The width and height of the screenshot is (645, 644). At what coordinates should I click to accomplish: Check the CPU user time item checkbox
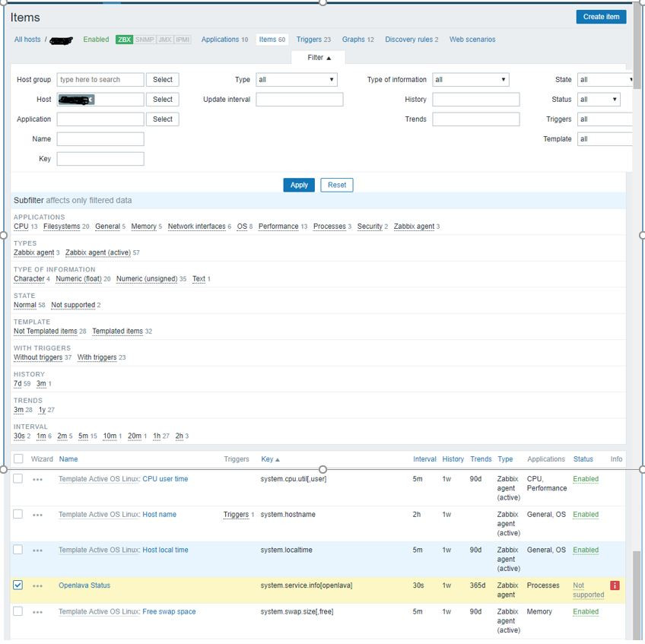click(17, 478)
